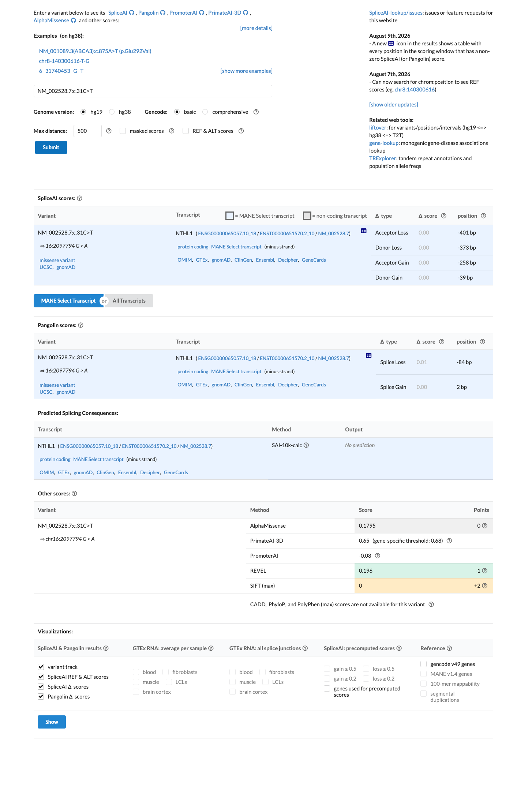Uncheck SpliceAI Δ scores visualization

pyautogui.click(x=41, y=687)
